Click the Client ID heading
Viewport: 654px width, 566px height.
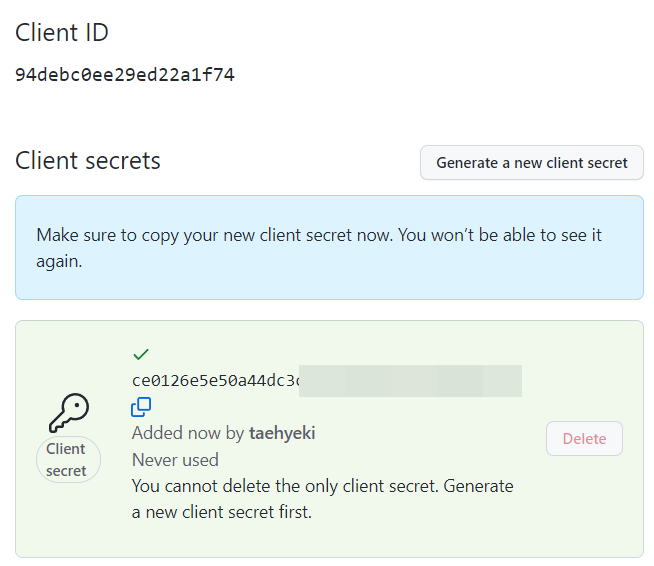coord(62,32)
